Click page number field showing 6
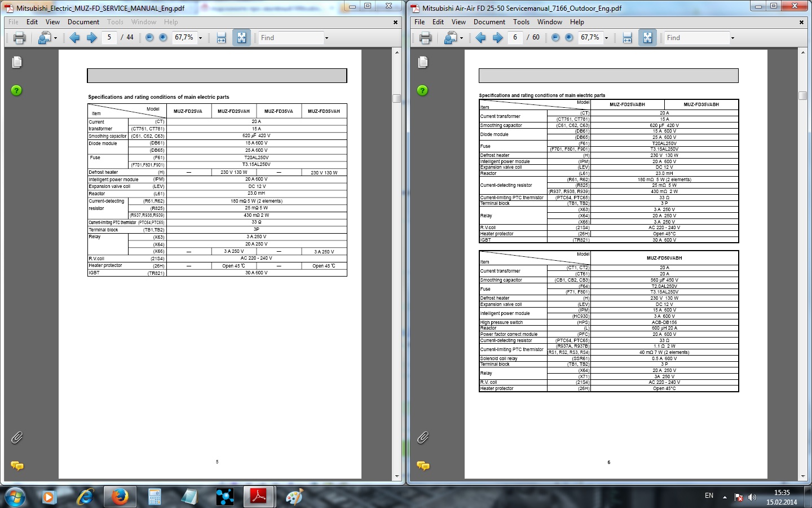Screen dimensions: 812x508 click(515, 37)
